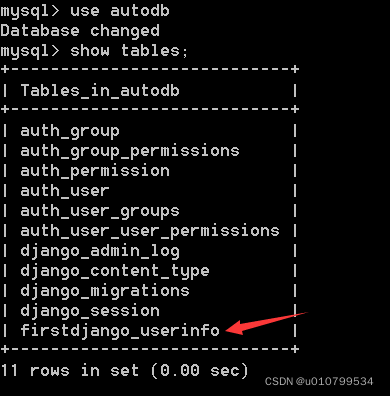Click the django_admin_log entry
This screenshot has width=390, height=396.
pos(100,251)
